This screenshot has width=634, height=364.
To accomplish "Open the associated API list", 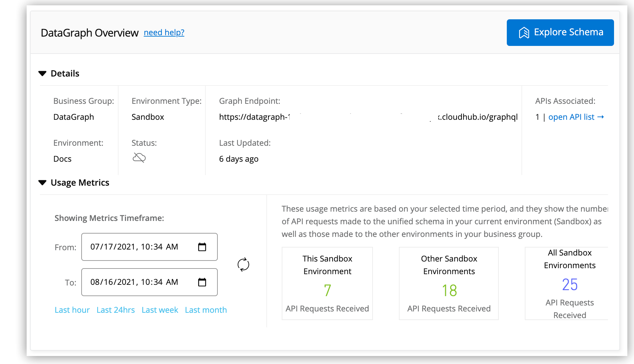I will [x=572, y=117].
